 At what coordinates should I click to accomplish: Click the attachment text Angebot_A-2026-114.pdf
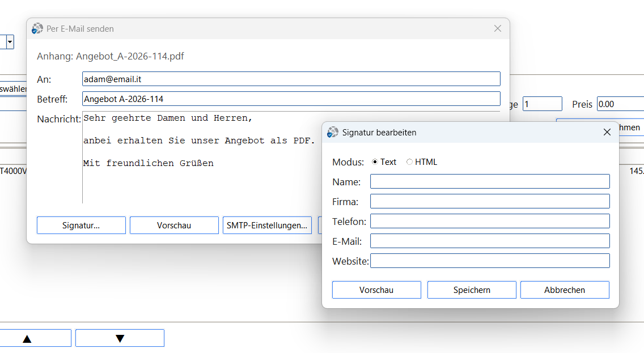(130, 56)
